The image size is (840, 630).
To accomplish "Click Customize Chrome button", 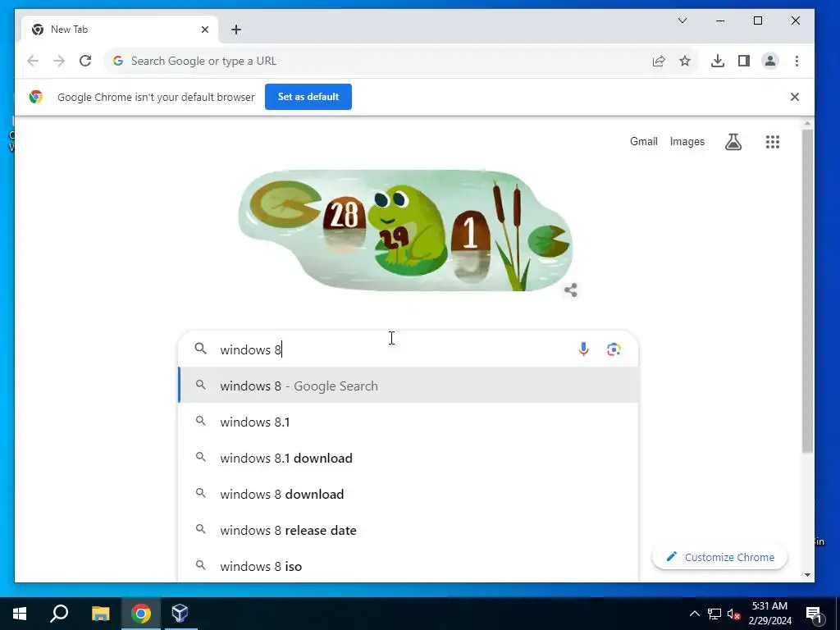I will [719, 557].
